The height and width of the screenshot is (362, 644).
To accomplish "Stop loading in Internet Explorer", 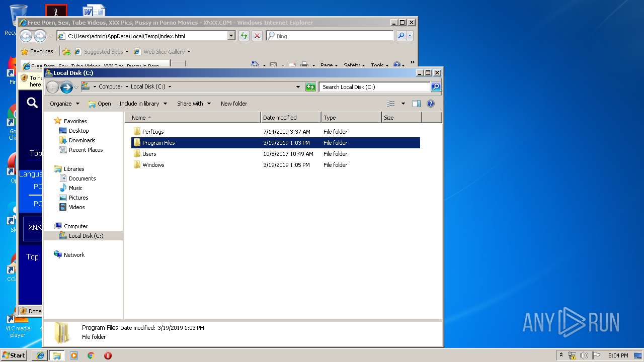I will pyautogui.click(x=257, y=36).
